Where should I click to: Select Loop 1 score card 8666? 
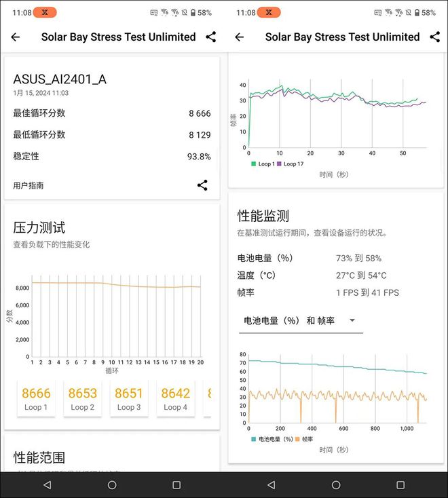click(x=36, y=398)
